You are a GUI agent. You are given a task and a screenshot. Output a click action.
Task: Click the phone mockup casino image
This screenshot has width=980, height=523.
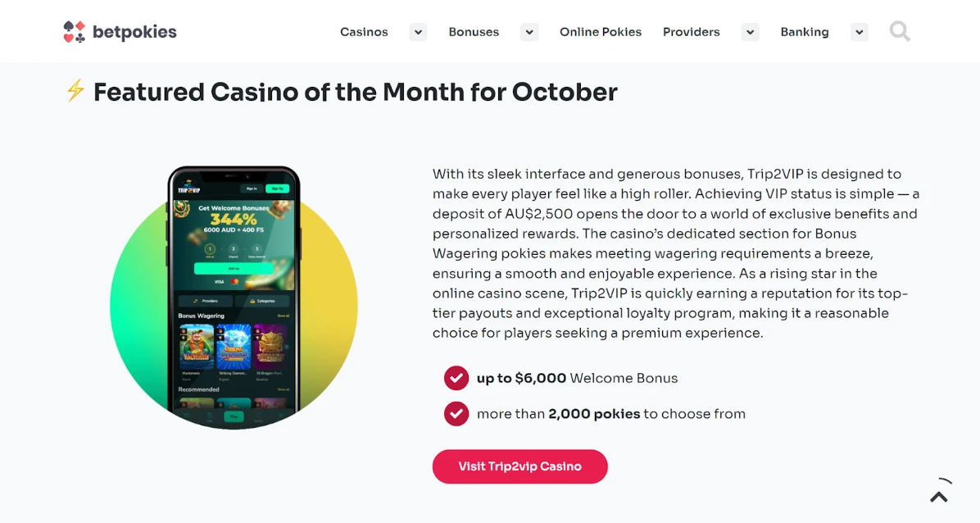tap(234, 297)
